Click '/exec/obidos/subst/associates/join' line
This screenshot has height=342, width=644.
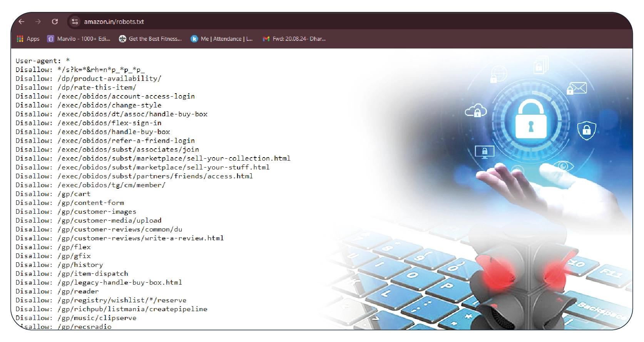pos(107,149)
